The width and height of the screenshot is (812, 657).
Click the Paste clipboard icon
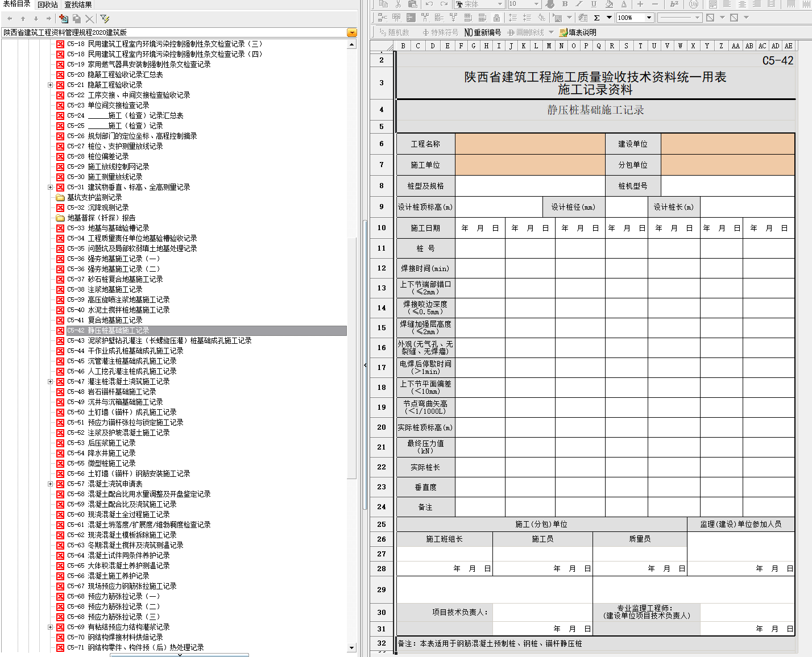point(412,4)
